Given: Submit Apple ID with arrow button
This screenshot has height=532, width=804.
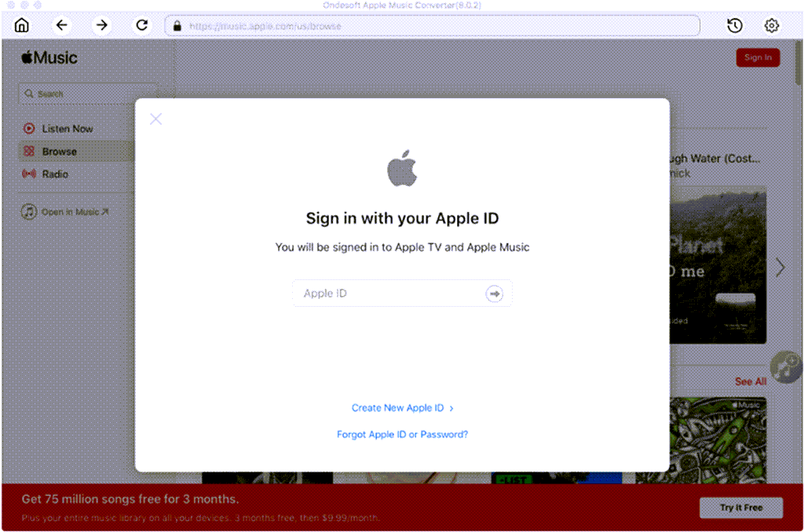Looking at the screenshot, I should 494,293.
